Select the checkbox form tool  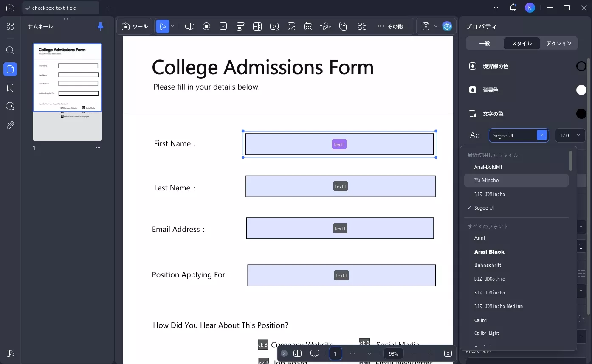pyautogui.click(x=223, y=26)
